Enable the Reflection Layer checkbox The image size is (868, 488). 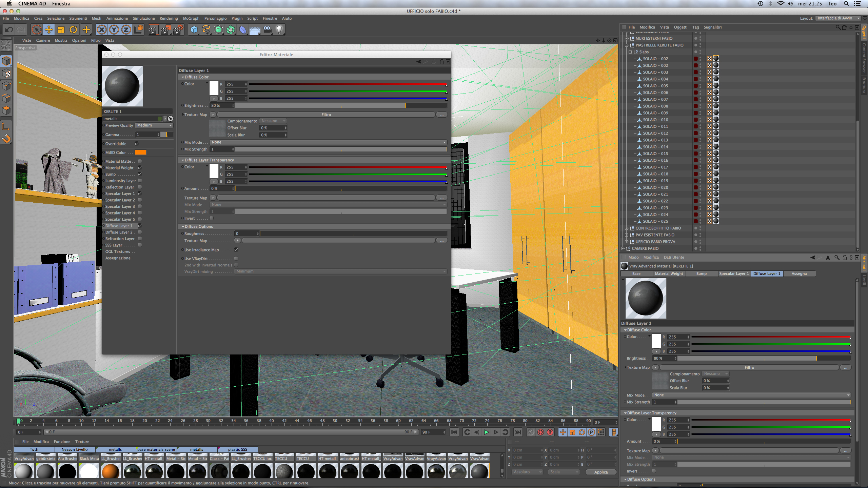pos(140,187)
